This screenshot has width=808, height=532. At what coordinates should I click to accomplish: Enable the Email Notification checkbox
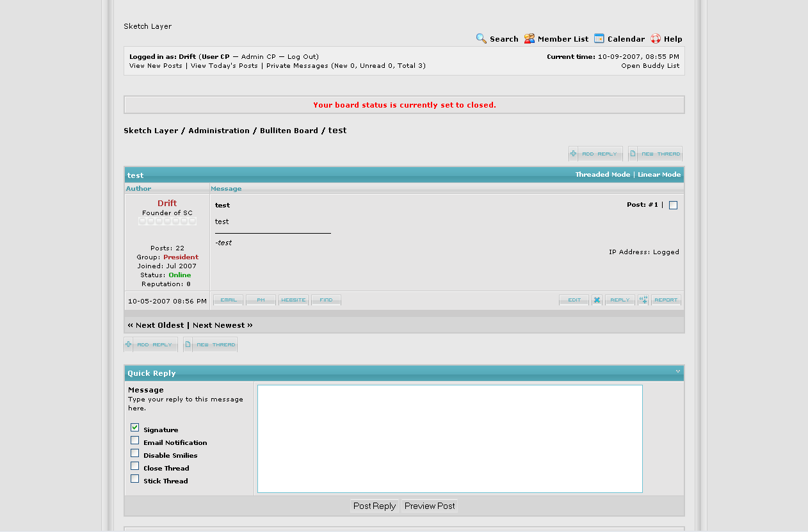pyautogui.click(x=135, y=440)
